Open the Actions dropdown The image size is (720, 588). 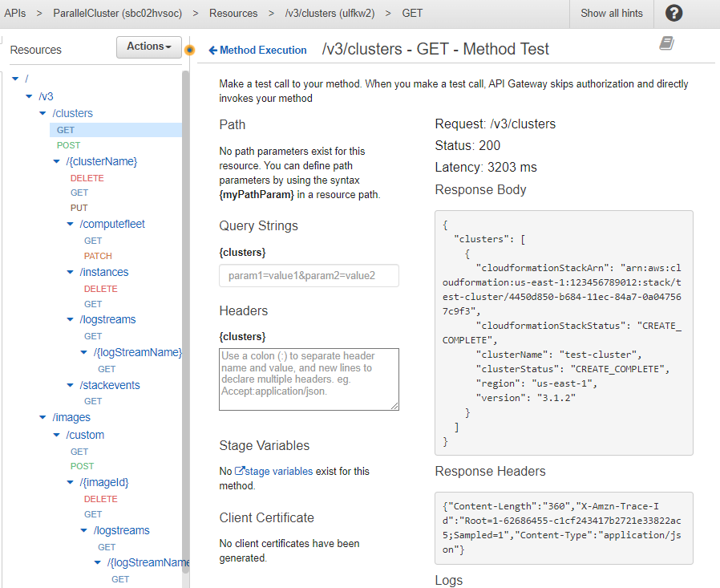pyautogui.click(x=148, y=47)
